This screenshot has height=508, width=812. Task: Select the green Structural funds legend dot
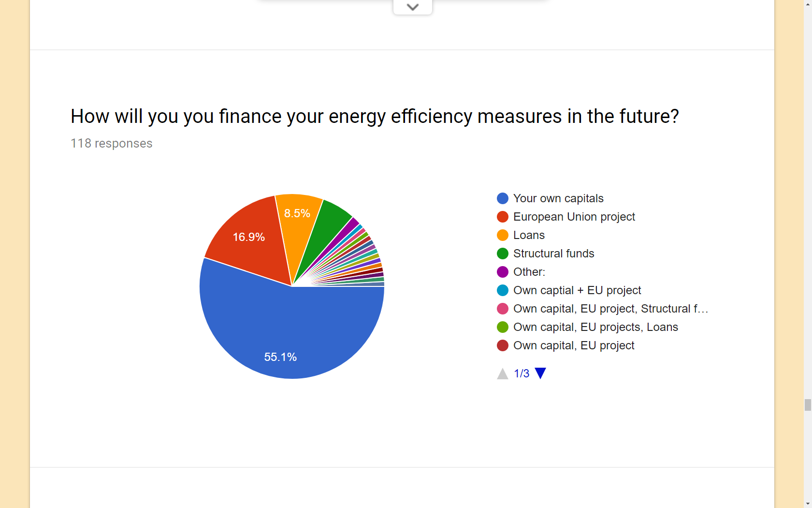pos(503,254)
